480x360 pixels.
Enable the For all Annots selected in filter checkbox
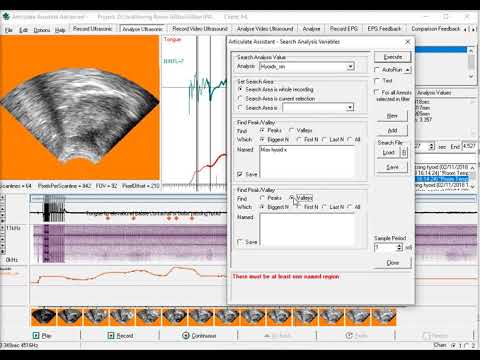pos(377,92)
